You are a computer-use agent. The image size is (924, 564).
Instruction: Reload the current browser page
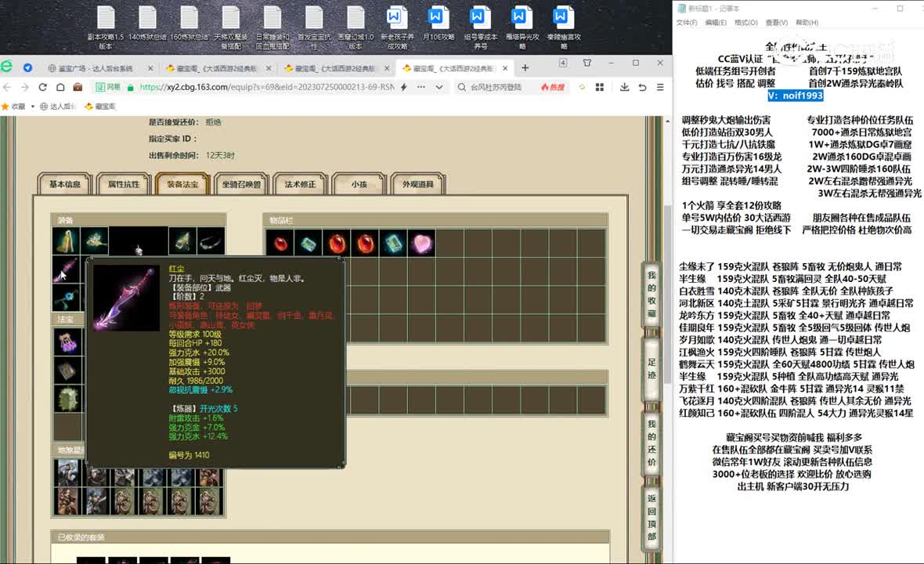tap(42, 87)
